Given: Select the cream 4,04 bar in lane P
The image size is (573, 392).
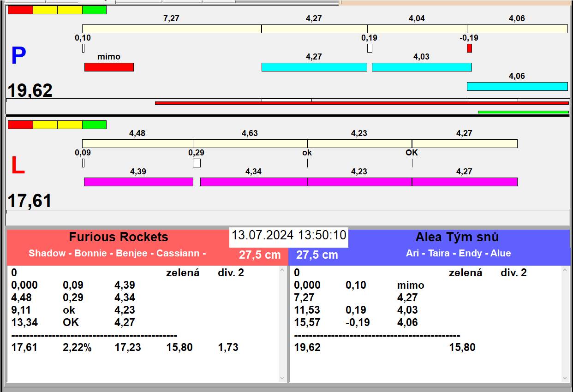Looking at the screenshot, I should 417,29.
